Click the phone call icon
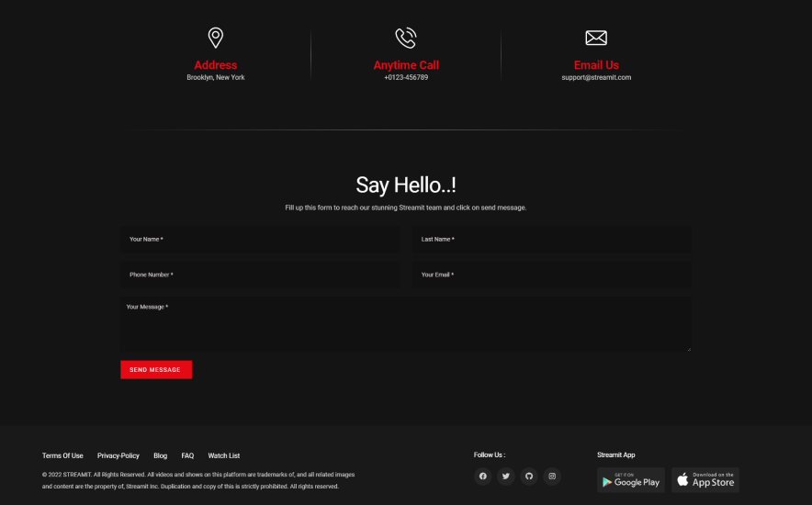This screenshot has width=812, height=505. 405,38
